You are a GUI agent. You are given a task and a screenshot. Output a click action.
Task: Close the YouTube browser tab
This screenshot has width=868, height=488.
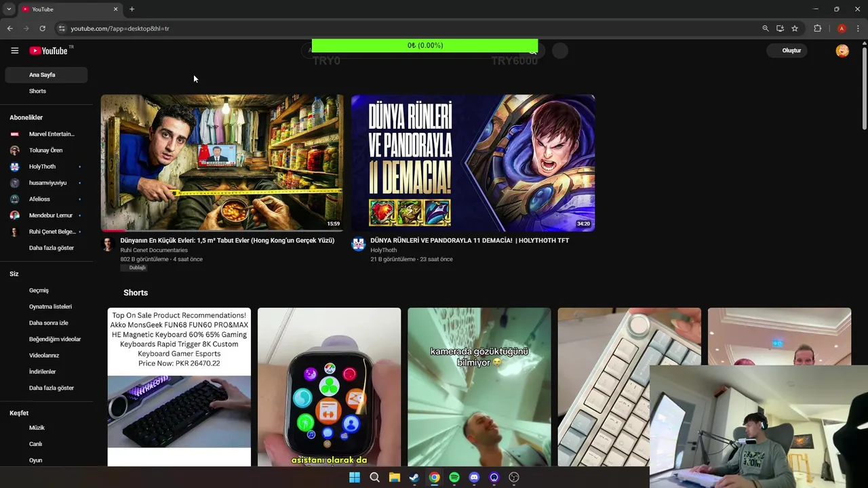tap(115, 9)
